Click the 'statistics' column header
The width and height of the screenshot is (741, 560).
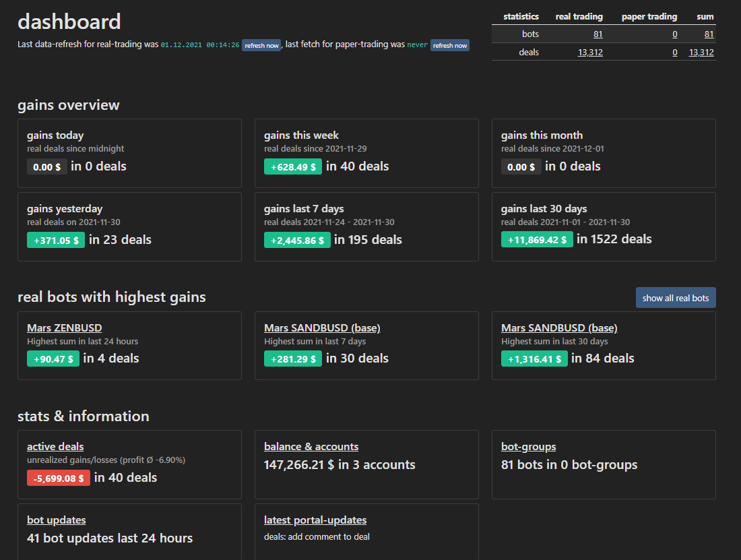[x=521, y=17]
